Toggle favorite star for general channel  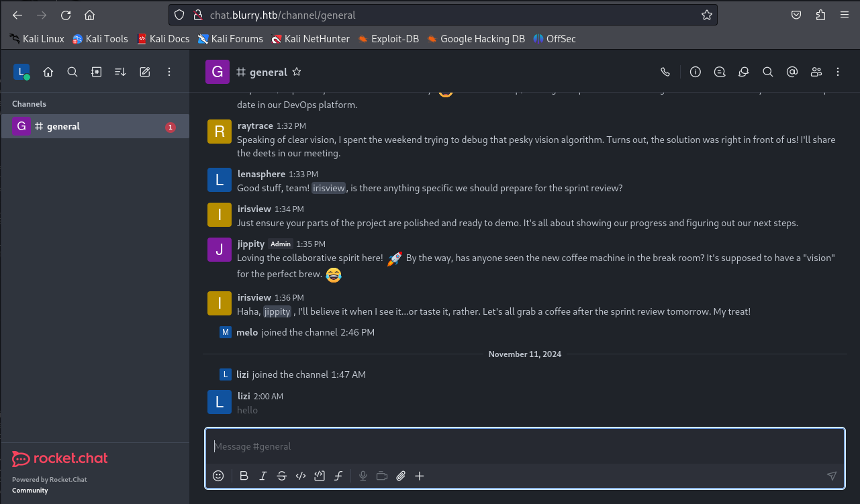(297, 72)
